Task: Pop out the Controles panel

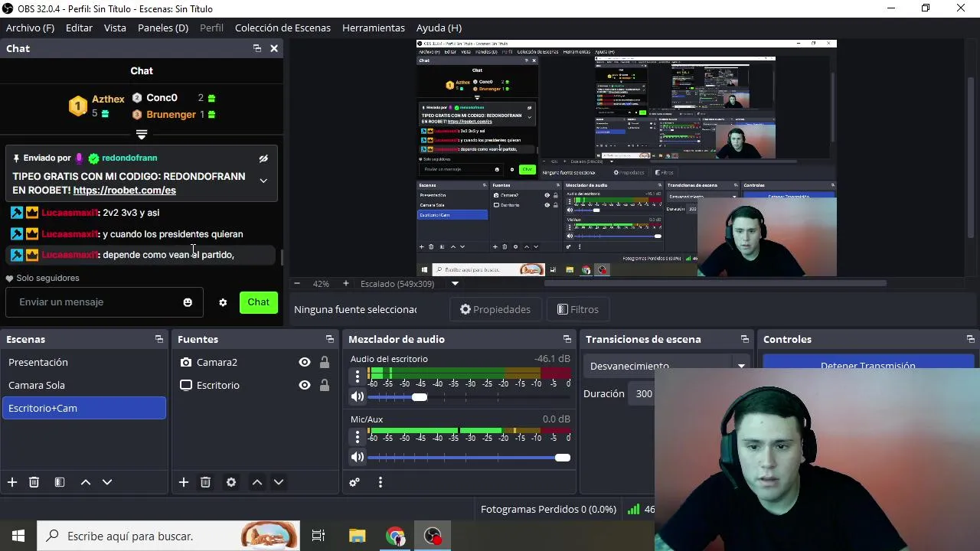Action: [x=971, y=339]
